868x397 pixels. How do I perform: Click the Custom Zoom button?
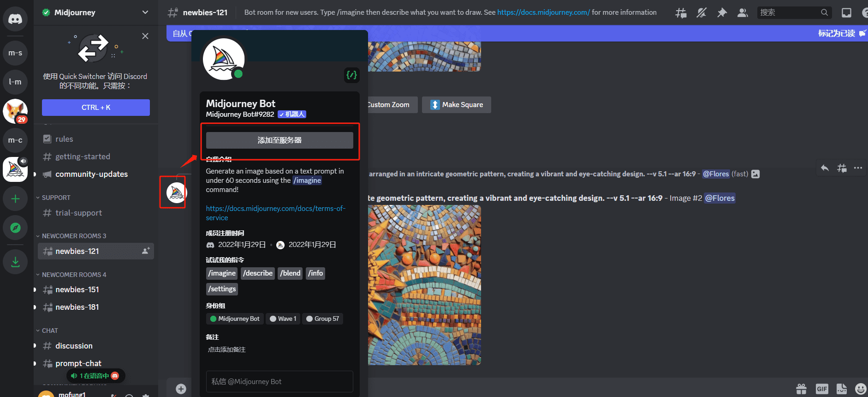[392, 105]
